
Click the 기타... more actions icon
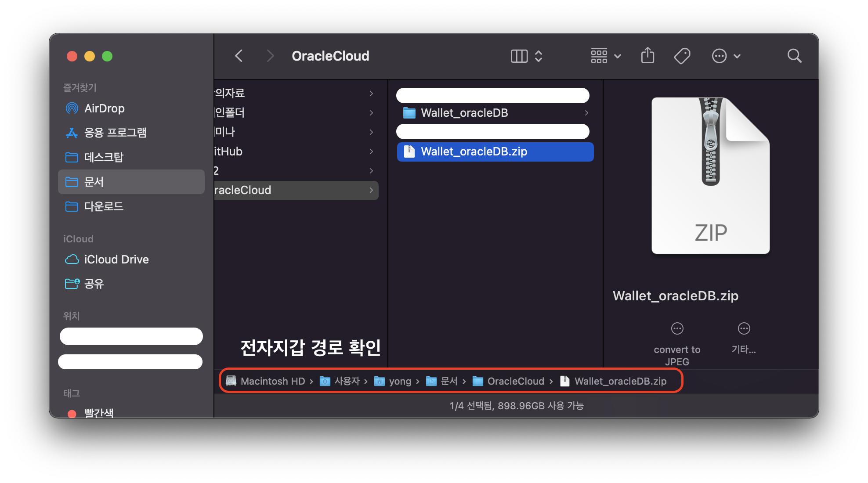(x=744, y=329)
